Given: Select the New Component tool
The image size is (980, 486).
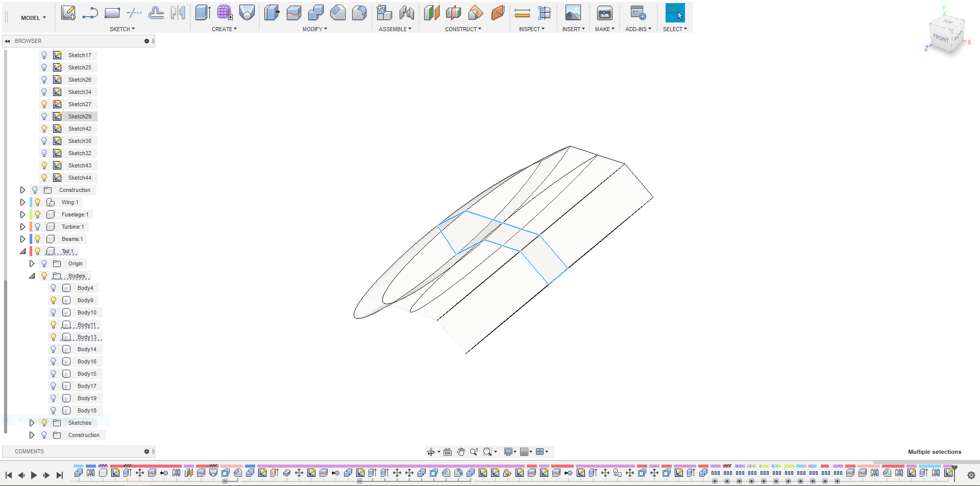Looking at the screenshot, I should [384, 13].
